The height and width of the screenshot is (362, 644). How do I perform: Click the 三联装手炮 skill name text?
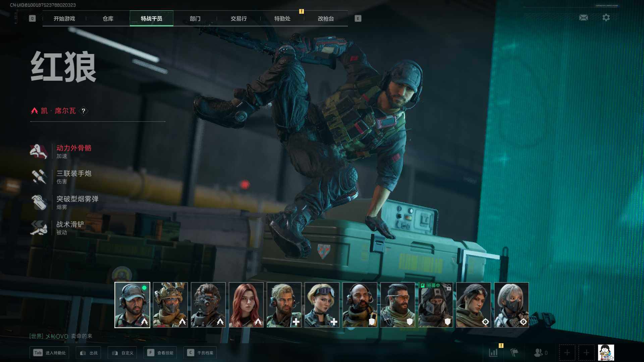point(74,173)
